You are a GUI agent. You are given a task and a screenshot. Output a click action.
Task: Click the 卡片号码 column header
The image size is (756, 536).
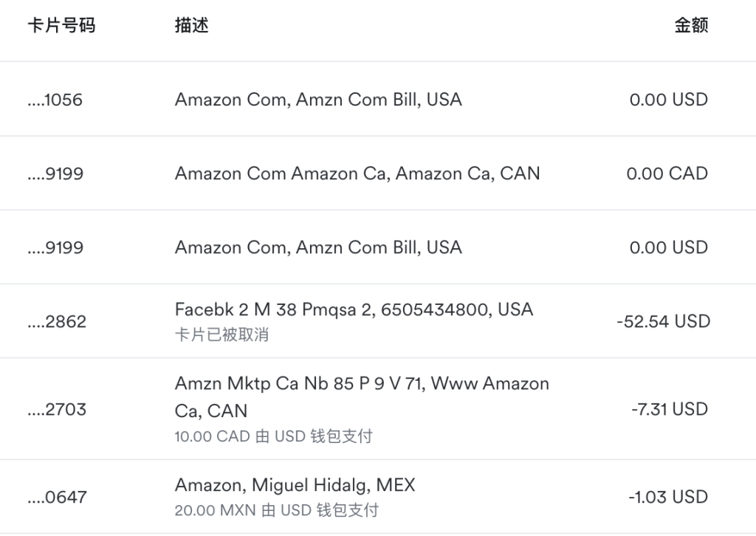(61, 25)
